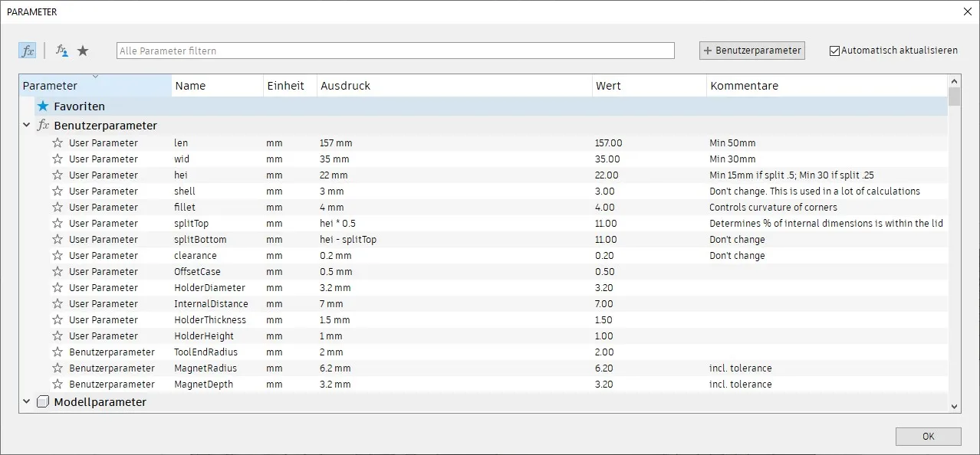This screenshot has width=980, height=455.
Task: Toggle favorite star for ToolEndRadius
Action: (58, 352)
